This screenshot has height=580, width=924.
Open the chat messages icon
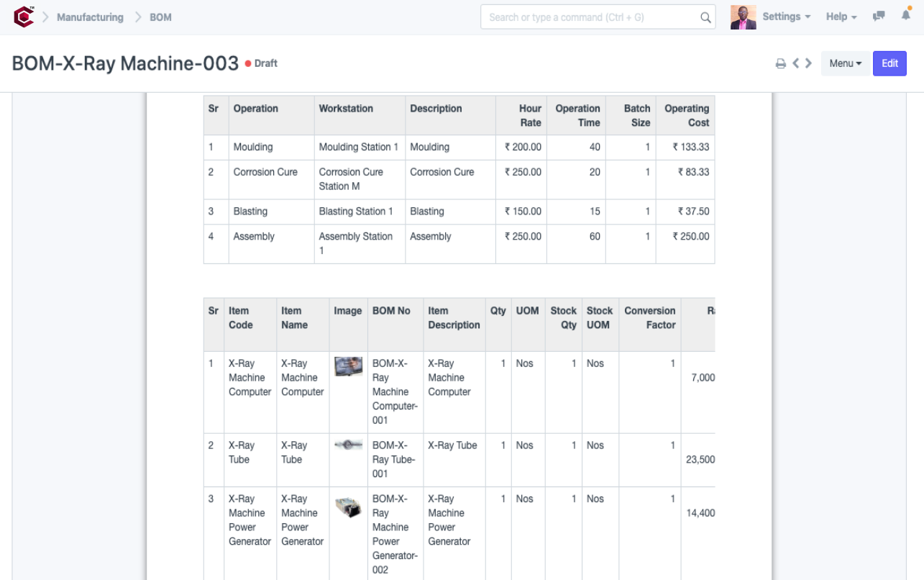[879, 17]
